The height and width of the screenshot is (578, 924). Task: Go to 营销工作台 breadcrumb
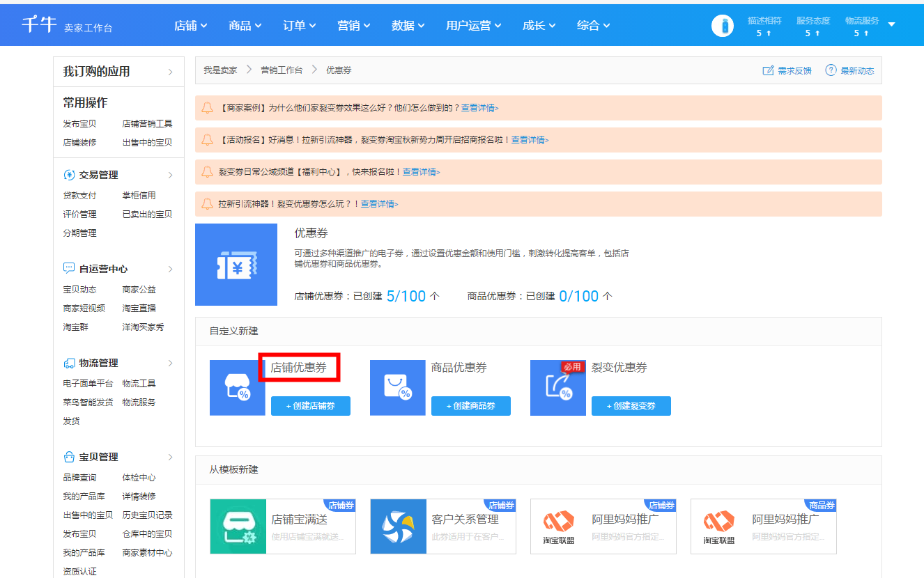coord(282,70)
